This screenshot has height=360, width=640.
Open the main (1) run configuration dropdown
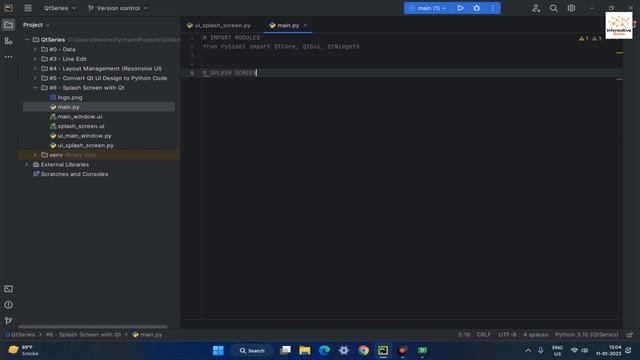pos(428,8)
